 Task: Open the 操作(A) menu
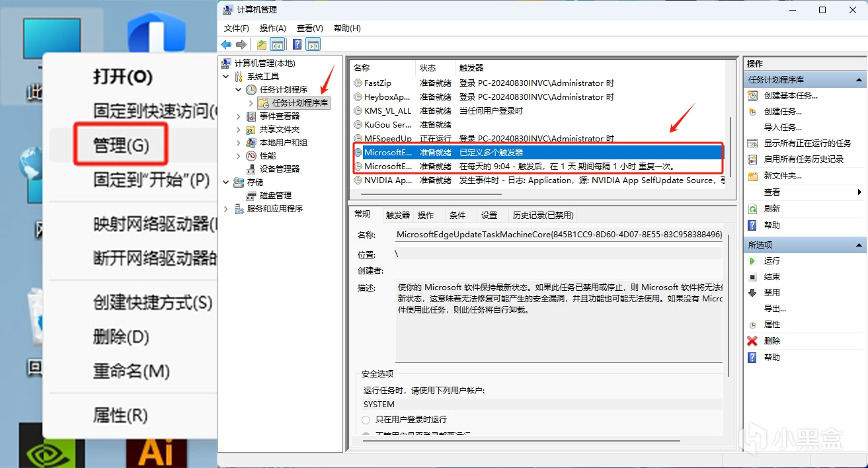(x=272, y=28)
